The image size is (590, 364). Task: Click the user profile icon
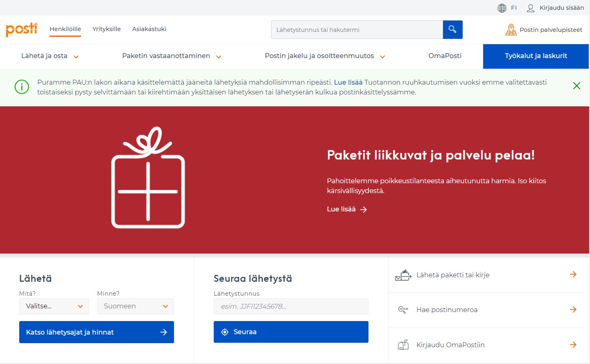(531, 8)
